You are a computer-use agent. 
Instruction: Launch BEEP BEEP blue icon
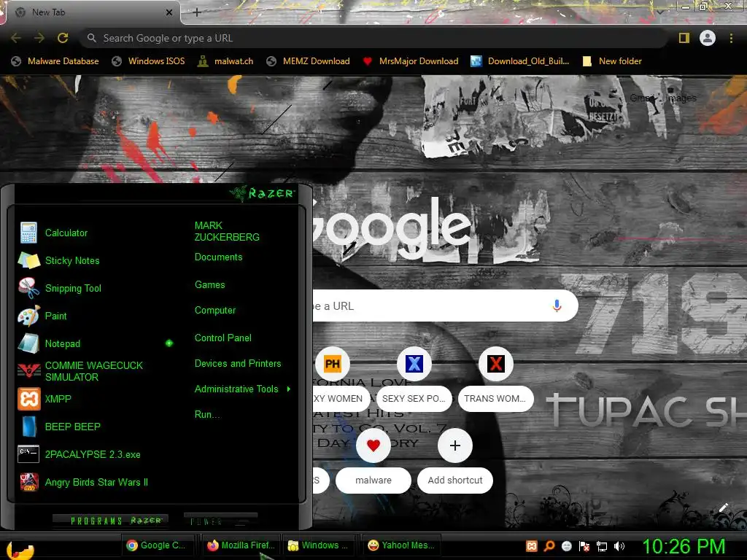pos(28,426)
